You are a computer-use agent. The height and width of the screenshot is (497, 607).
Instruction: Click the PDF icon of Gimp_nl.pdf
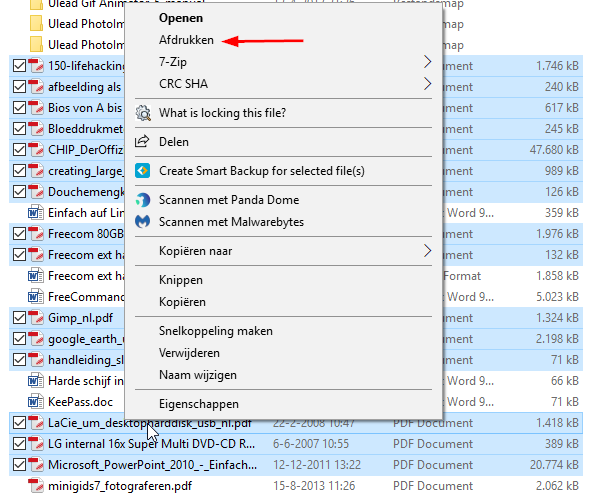tap(36, 318)
